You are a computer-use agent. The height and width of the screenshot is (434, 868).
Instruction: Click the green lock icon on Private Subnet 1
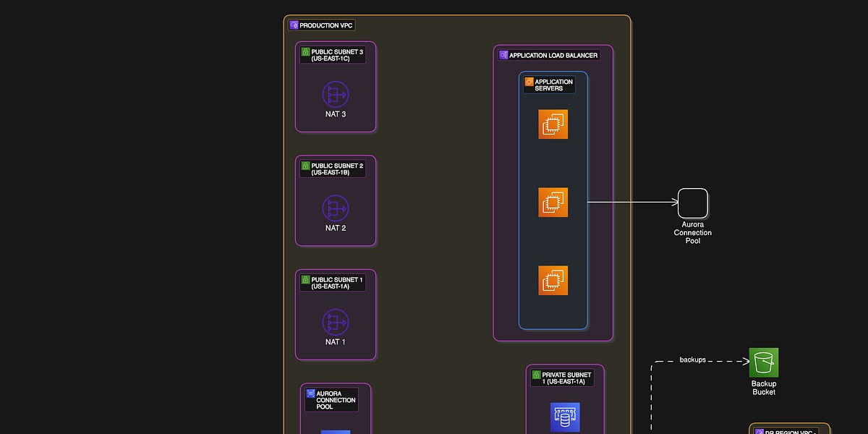(536, 374)
